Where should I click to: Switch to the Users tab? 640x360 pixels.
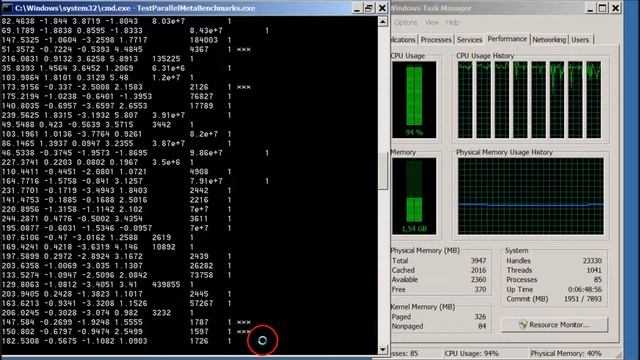[580, 40]
